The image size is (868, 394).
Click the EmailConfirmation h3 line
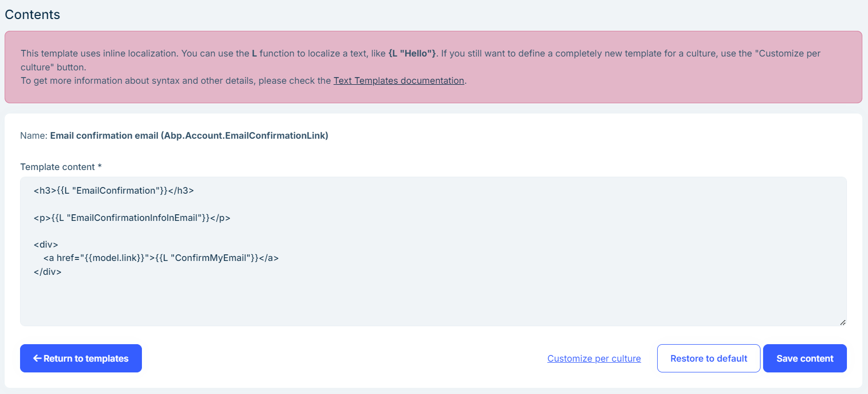(114, 190)
